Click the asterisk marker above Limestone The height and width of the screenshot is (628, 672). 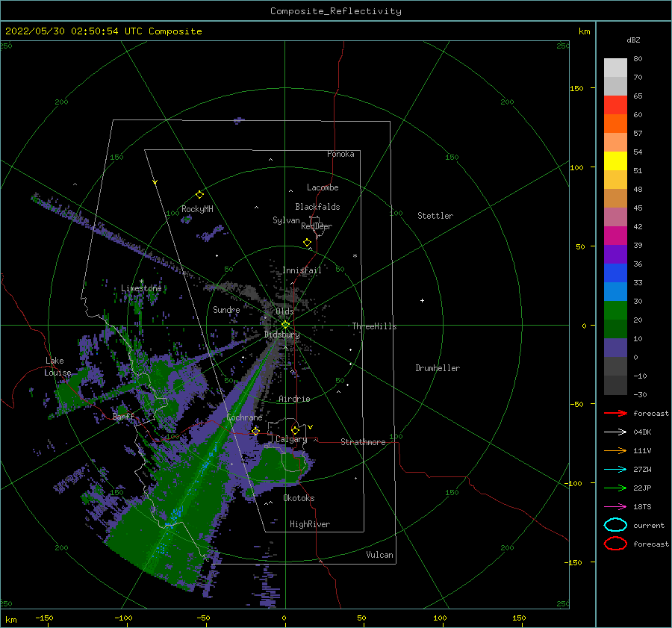click(141, 282)
